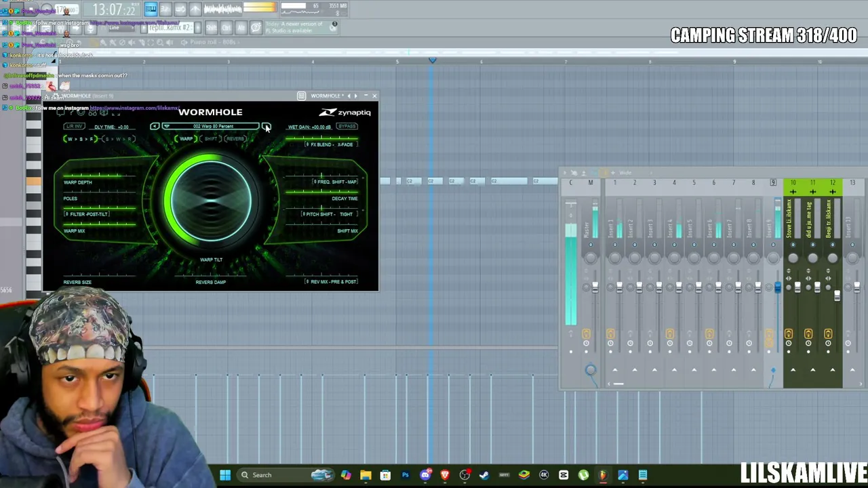
Task: Select mixer track 9 by its header number
Action: (x=773, y=183)
